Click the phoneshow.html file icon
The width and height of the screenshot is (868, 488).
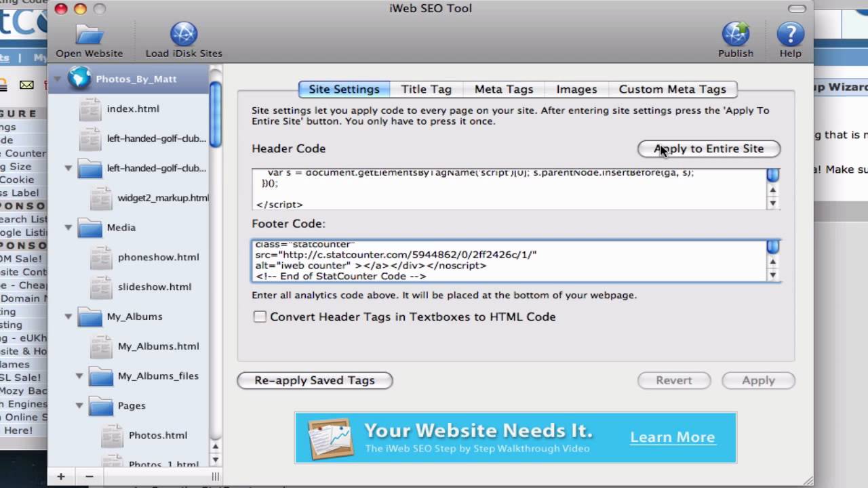click(101, 258)
